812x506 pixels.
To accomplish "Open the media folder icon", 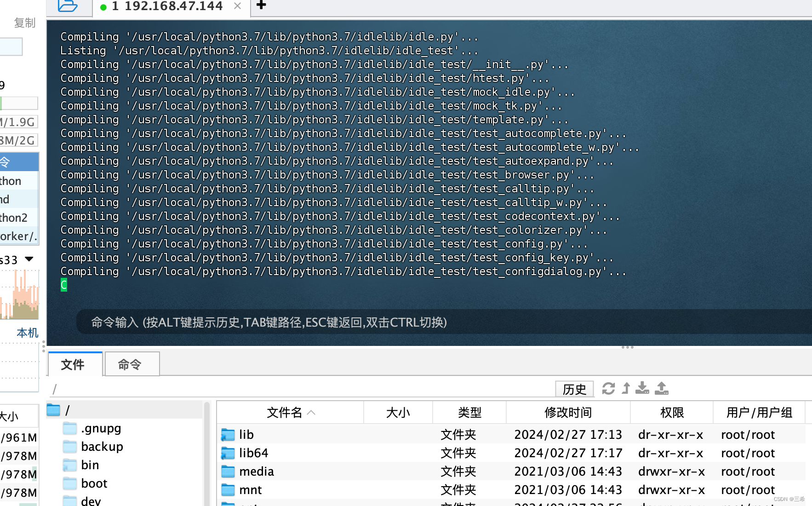I will point(228,471).
